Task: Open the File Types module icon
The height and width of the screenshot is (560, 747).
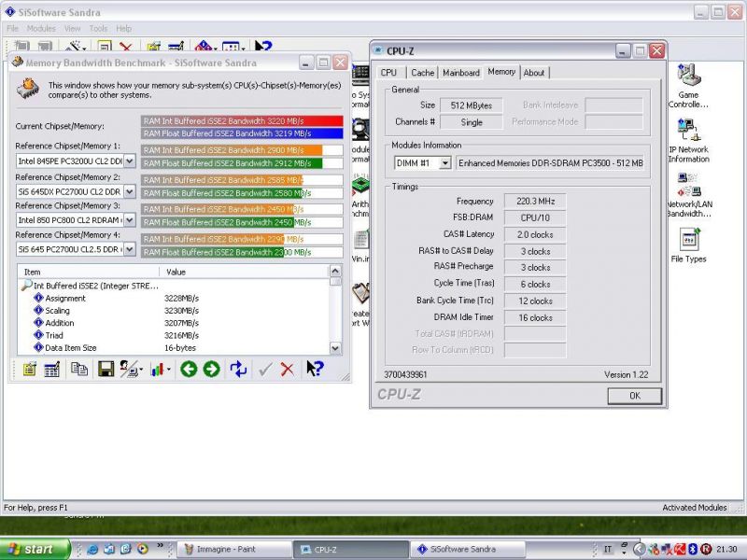Action: pos(689,245)
